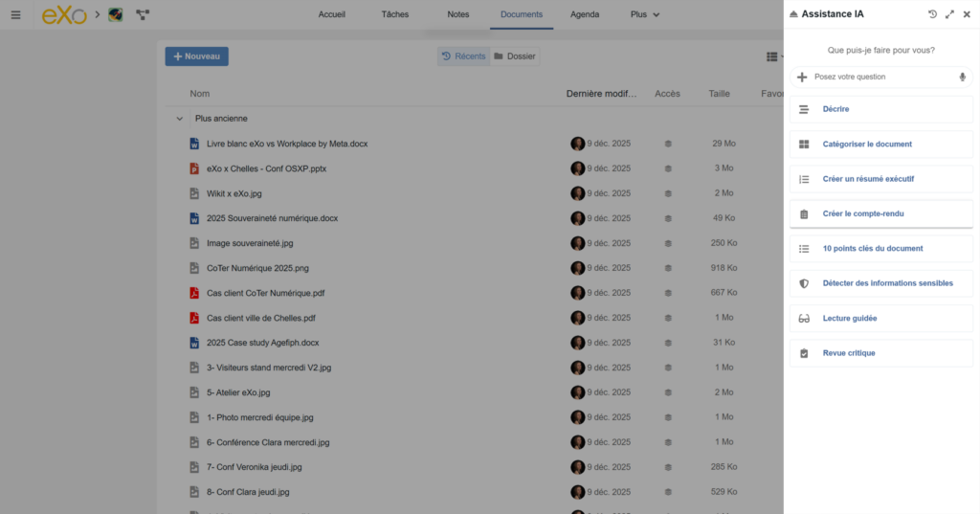
Task: Click the eXo logo home icon
Action: pos(64,15)
